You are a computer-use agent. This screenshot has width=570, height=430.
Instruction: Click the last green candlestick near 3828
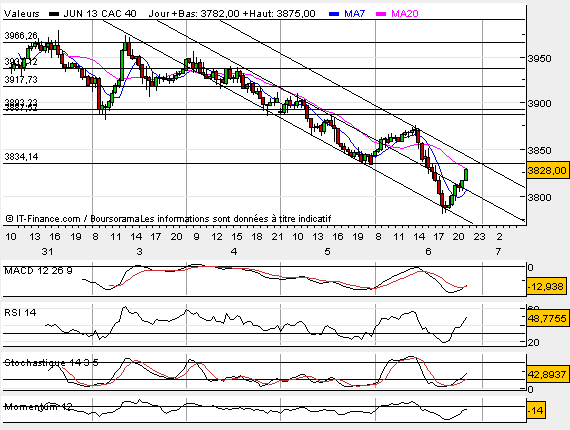coord(466,174)
